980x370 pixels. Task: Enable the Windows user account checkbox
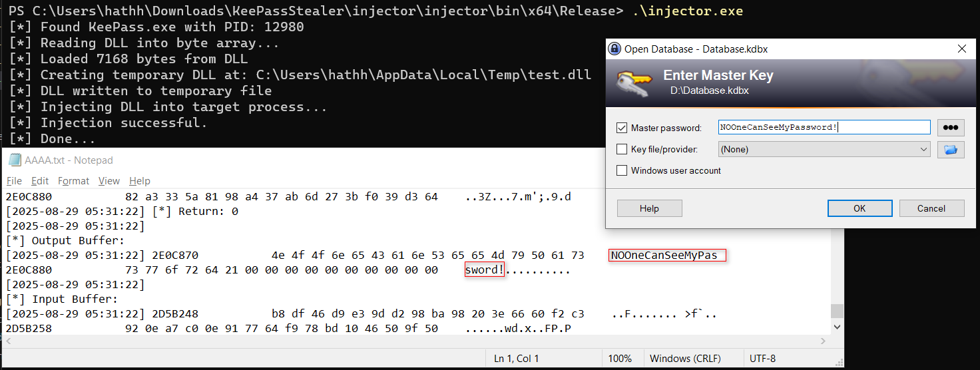[622, 170]
